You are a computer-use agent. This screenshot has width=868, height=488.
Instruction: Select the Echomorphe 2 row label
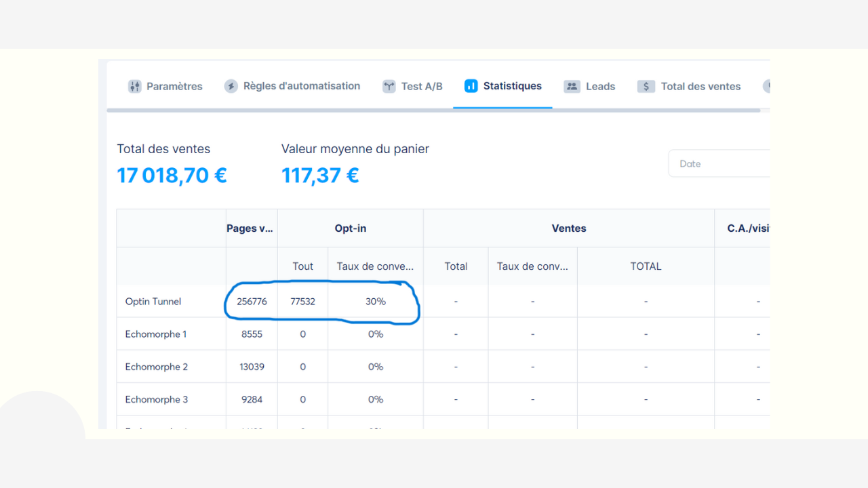157,367
